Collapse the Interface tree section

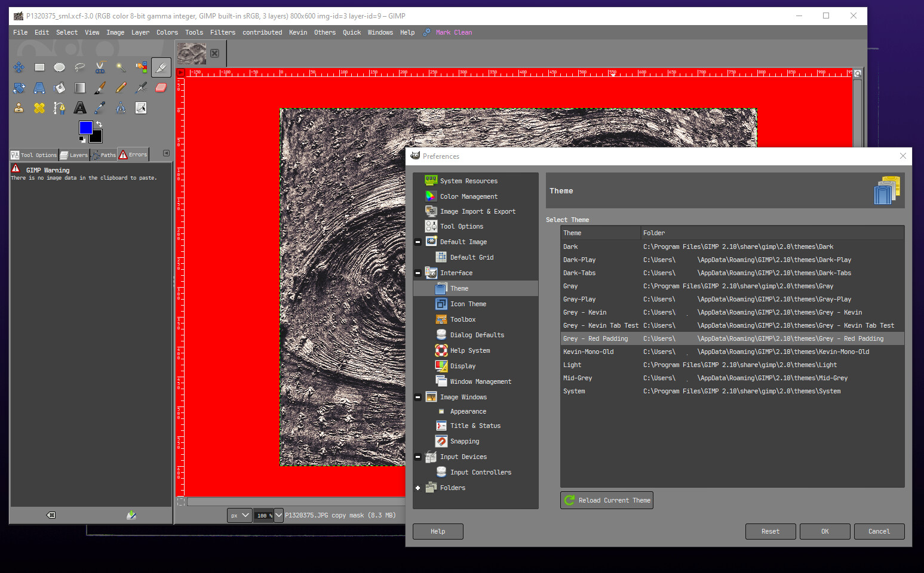click(x=418, y=273)
